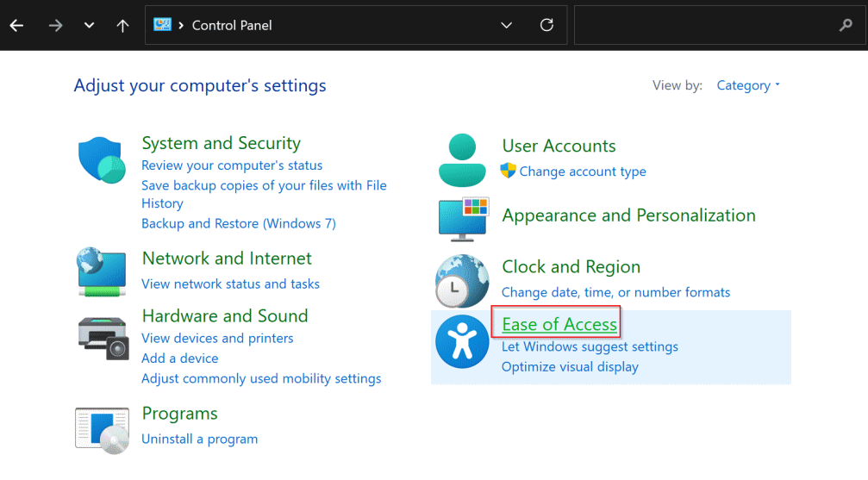The image size is (868, 480).
Task: Open the View by Category dropdown
Action: click(x=748, y=85)
